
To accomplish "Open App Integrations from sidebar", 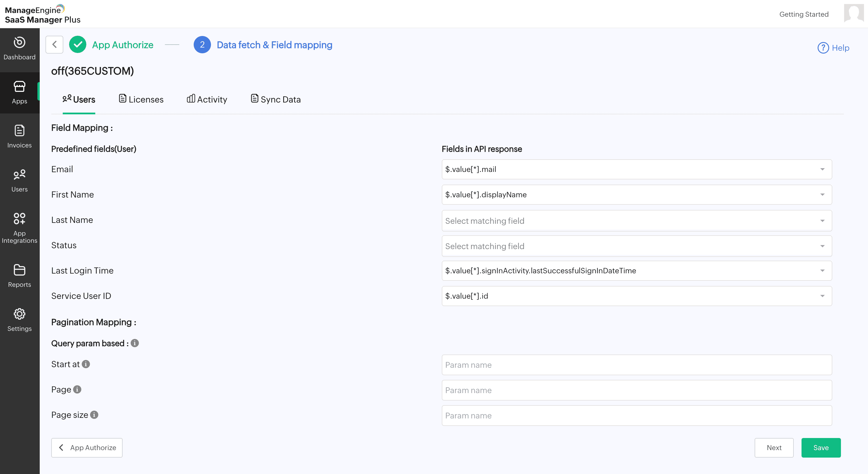I will [20, 227].
